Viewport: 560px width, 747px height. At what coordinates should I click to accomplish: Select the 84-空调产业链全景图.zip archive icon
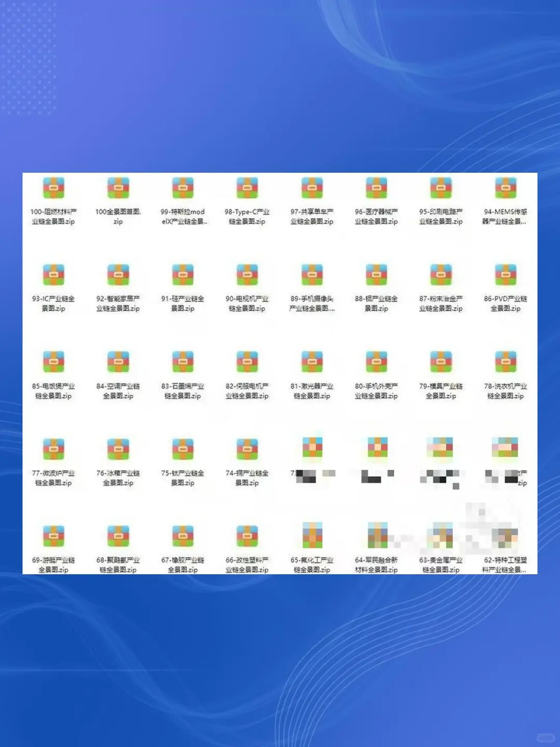[x=118, y=362]
